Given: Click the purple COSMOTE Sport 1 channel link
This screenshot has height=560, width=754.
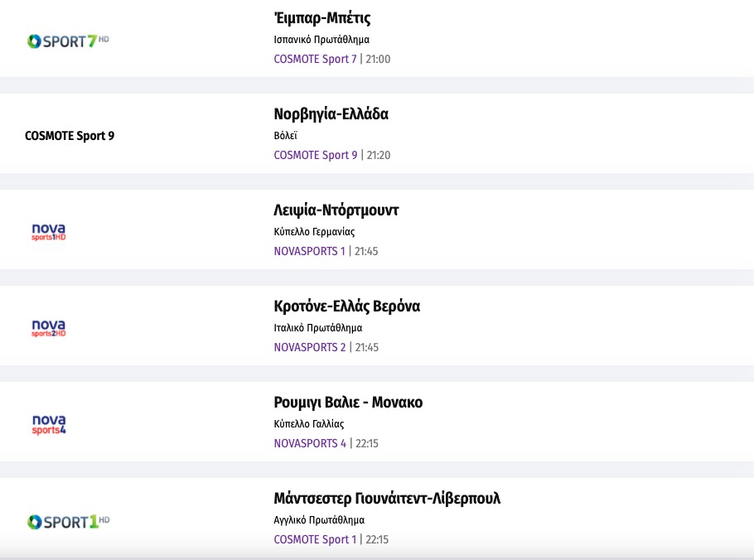Looking at the screenshot, I should (315, 539).
